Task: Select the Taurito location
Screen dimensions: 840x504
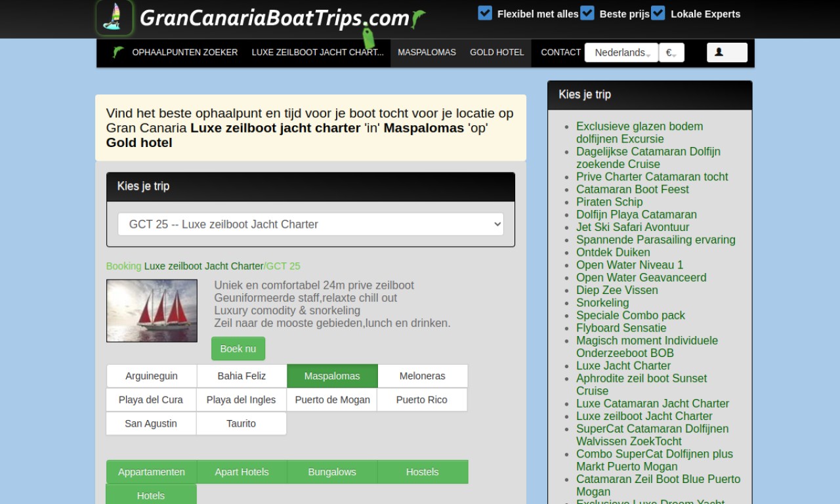Action: 241,423
